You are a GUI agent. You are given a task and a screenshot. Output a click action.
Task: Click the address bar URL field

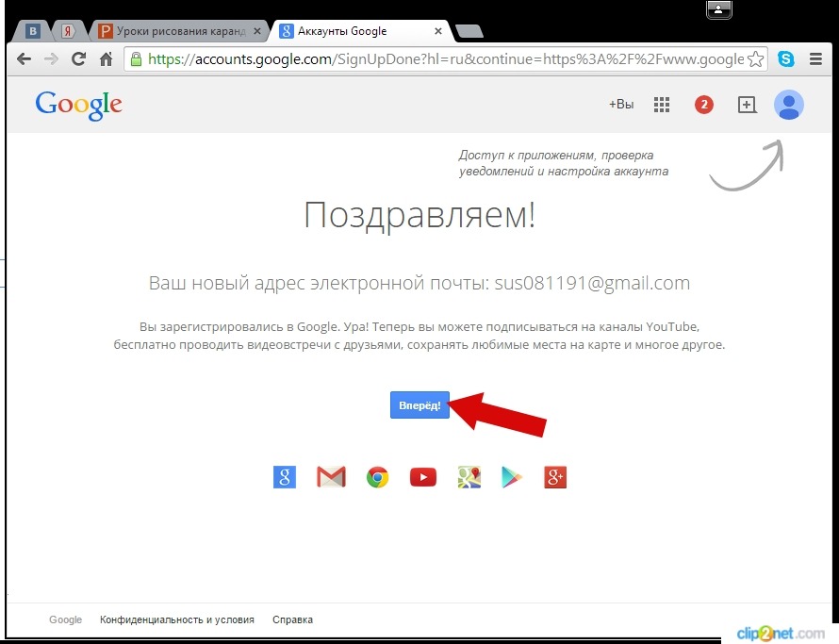(x=445, y=58)
